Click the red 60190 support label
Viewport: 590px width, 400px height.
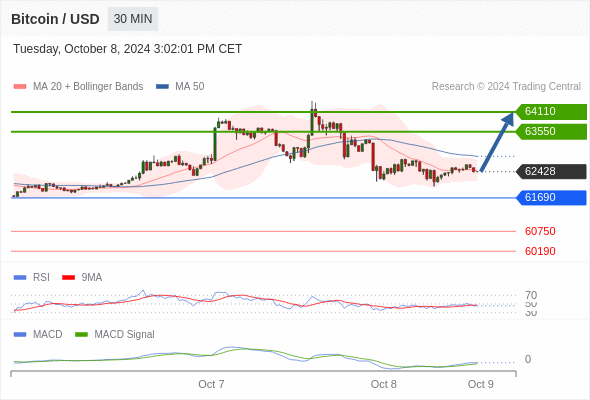540,251
